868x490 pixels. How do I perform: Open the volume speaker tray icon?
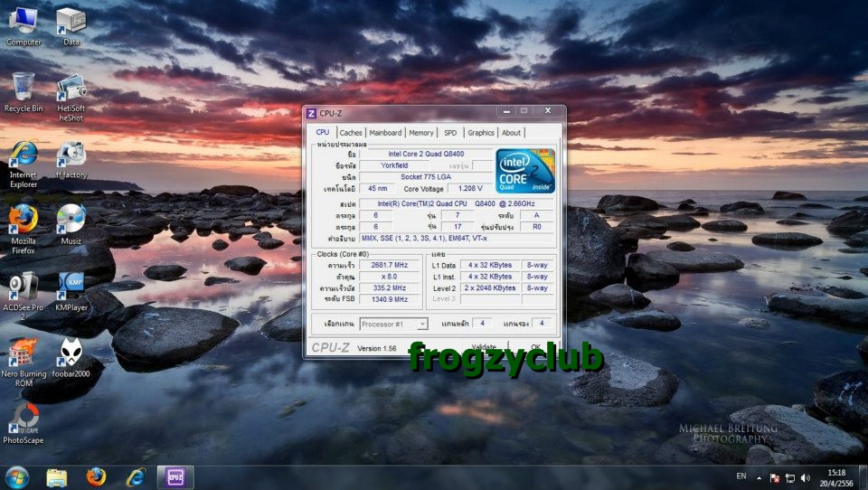click(806, 478)
